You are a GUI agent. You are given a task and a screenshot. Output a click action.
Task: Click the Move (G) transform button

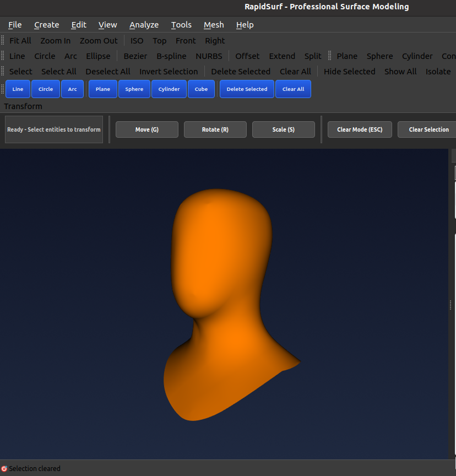146,129
